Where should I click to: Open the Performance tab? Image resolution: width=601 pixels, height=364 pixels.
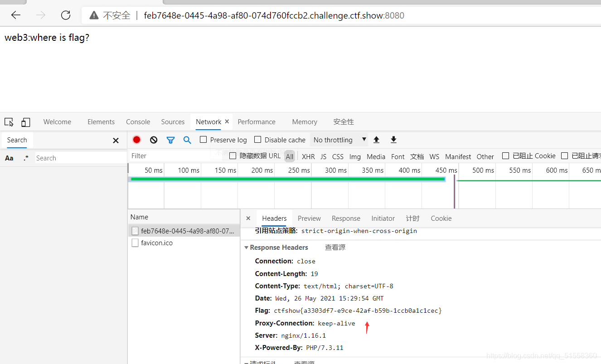(x=257, y=122)
